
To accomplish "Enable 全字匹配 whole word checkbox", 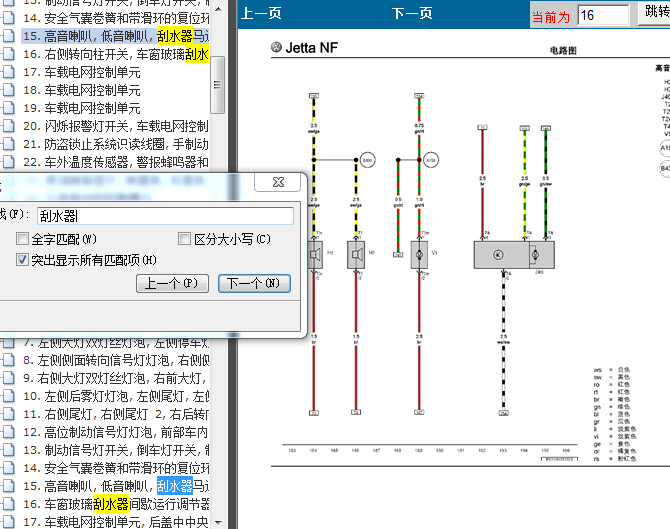I will [22, 238].
